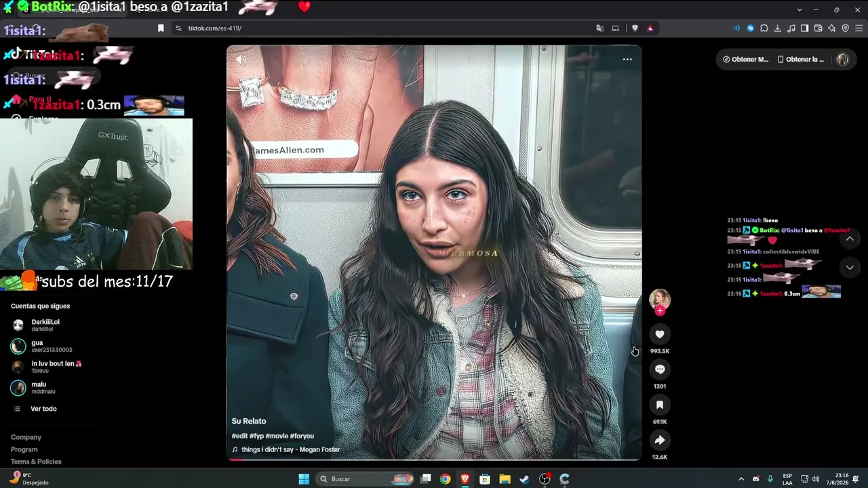Viewport: 868px width, 488px height.
Task: Open Microsoft Store from the taskbar
Action: pyautogui.click(x=485, y=479)
